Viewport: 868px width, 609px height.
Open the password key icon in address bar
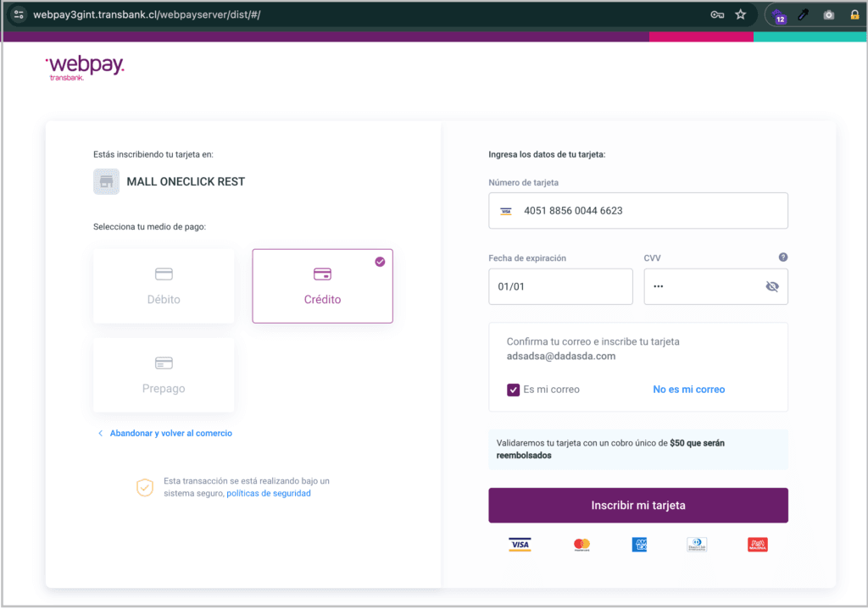(x=716, y=14)
